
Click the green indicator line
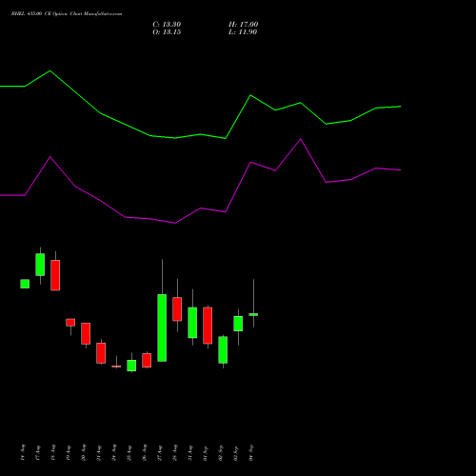(200, 134)
